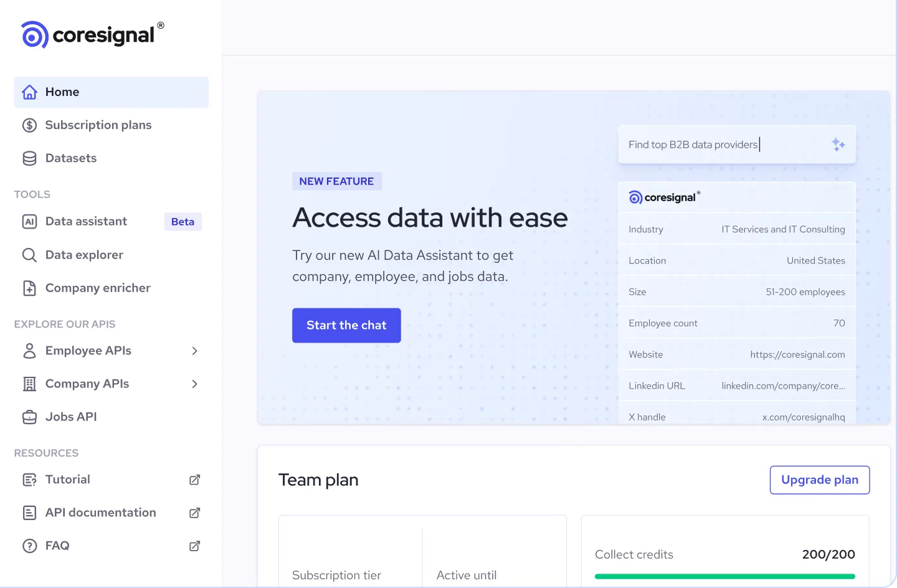897x588 pixels.
Task: Collapse the Employee APIs chevron
Action: [194, 351]
